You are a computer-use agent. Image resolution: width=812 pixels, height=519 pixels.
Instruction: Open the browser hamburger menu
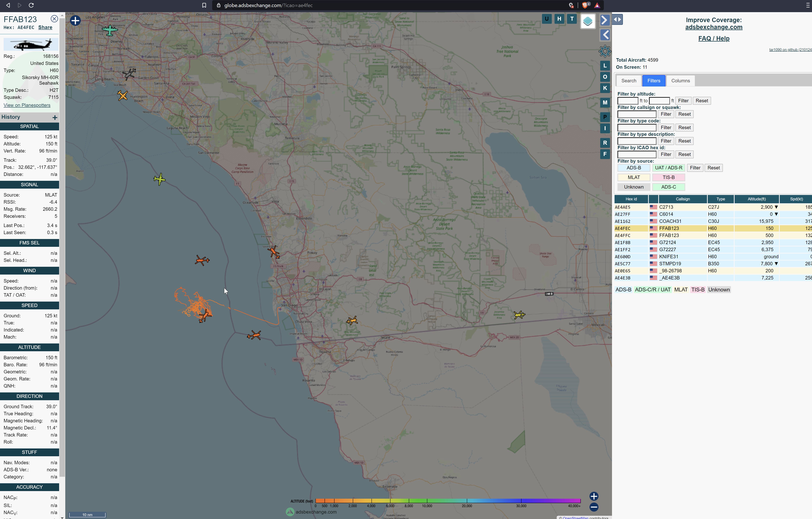coord(807,5)
